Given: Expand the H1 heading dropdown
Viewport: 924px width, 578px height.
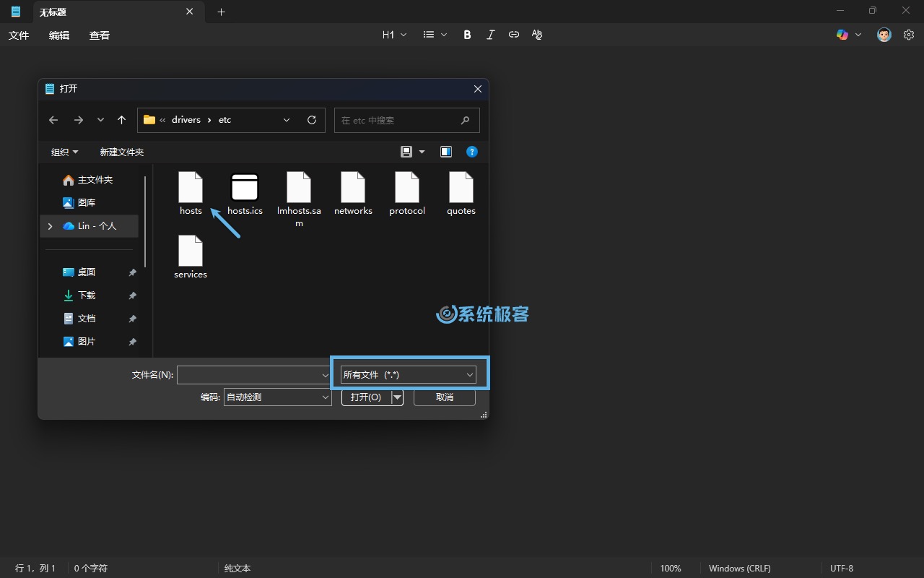Looking at the screenshot, I should [x=394, y=35].
